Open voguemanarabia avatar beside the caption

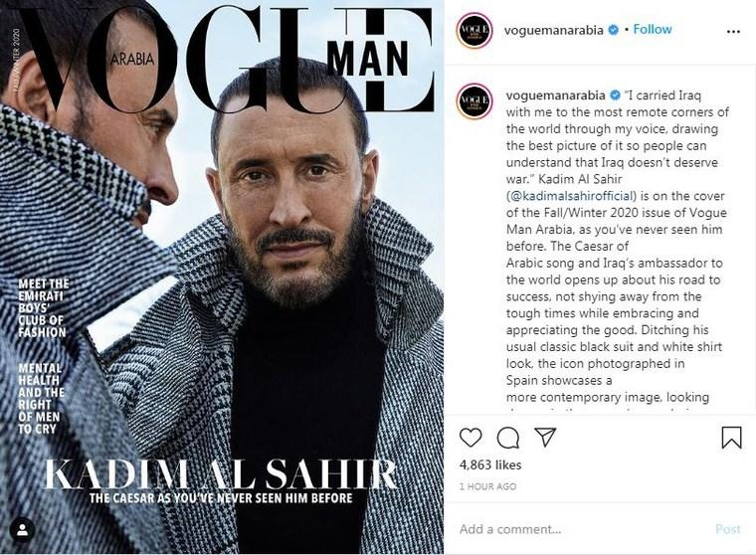[473, 101]
